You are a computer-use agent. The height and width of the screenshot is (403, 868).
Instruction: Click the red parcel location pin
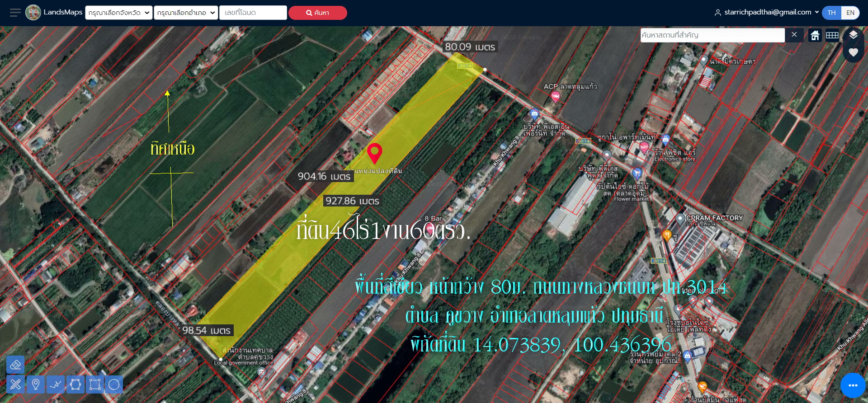pos(374,153)
